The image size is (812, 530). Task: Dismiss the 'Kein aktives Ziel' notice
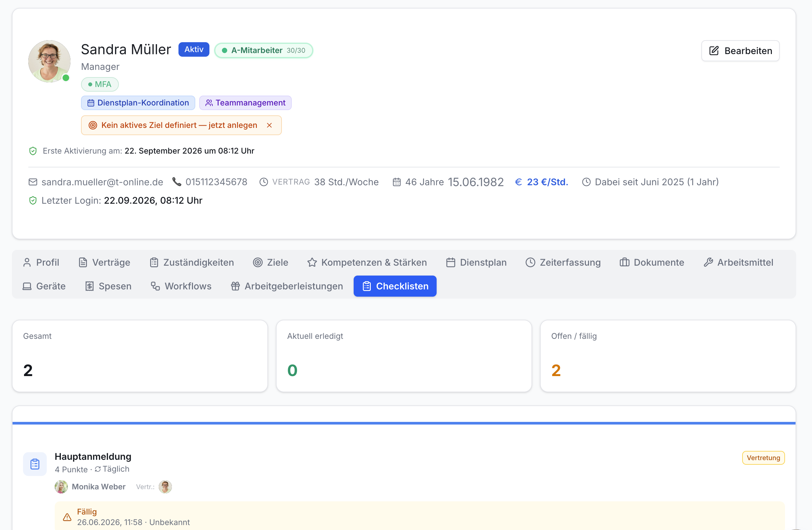click(x=269, y=125)
